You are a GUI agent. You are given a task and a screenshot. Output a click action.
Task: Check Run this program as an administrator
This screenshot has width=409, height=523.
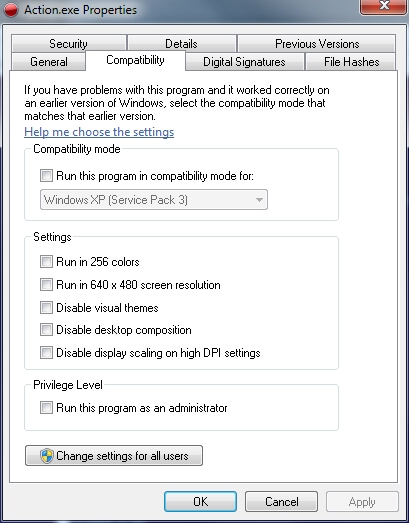click(46, 408)
